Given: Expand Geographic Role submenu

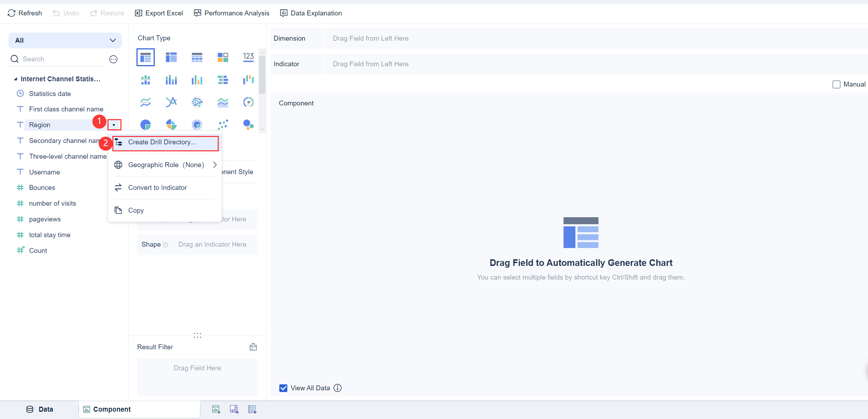Looking at the screenshot, I should (166, 165).
